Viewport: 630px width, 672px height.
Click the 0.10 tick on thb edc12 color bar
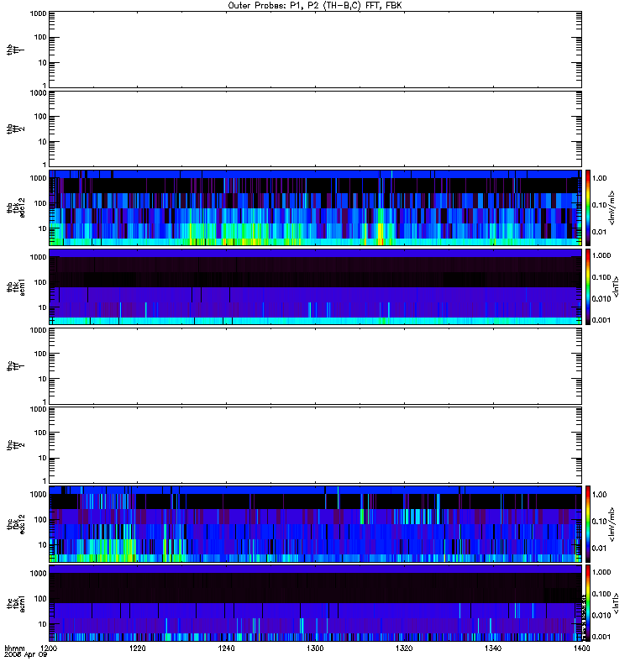[599, 205]
